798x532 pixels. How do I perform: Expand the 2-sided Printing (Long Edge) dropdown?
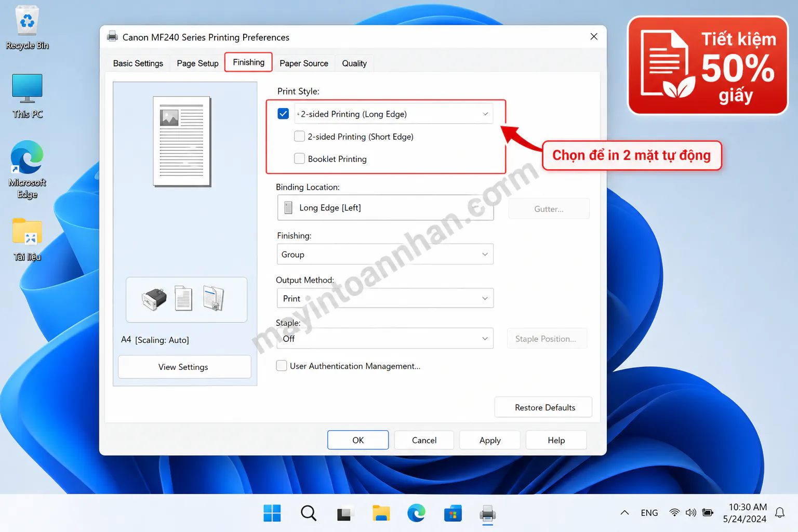393,114
